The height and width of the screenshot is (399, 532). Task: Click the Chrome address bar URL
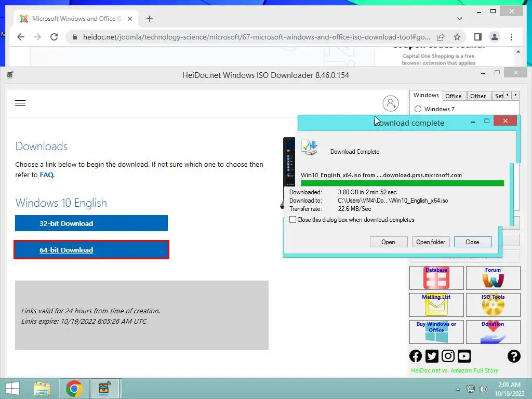click(x=257, y=37)
